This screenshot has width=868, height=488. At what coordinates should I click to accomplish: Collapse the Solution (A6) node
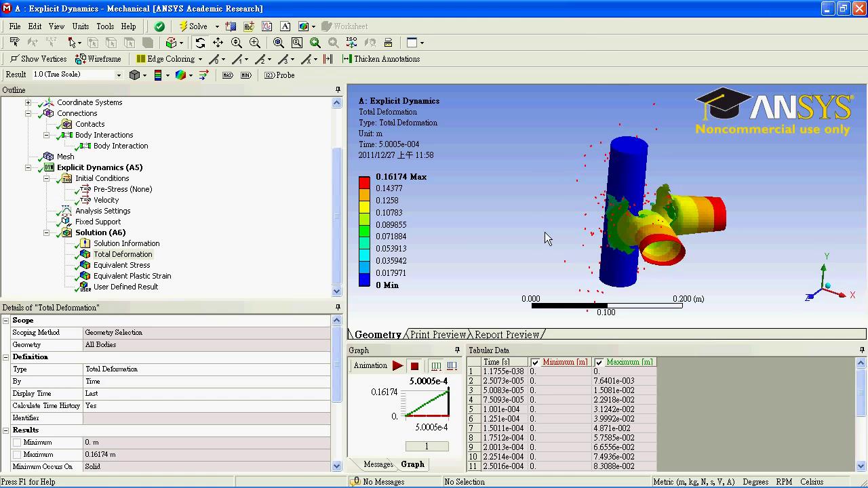(x=46, y=232)
